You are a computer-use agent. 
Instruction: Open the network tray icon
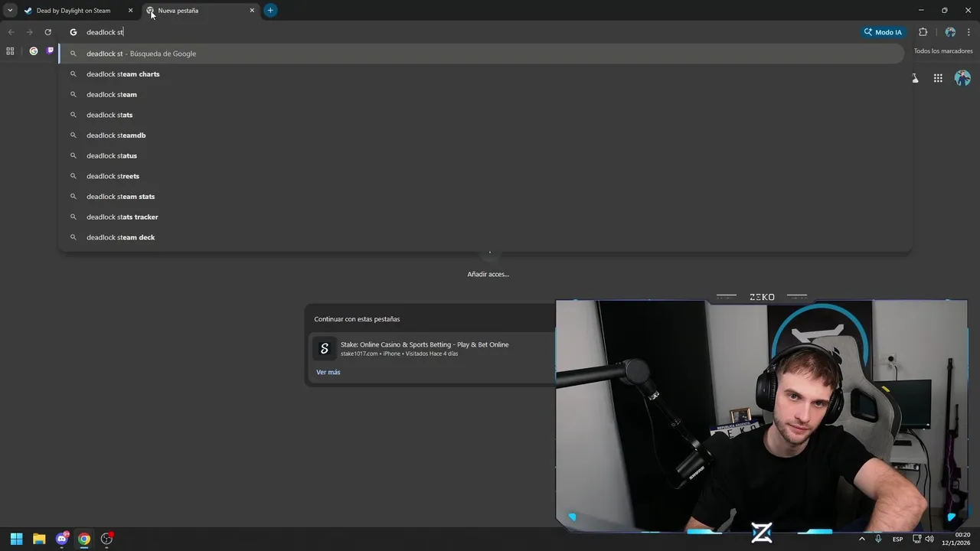(x=917, y=539)
